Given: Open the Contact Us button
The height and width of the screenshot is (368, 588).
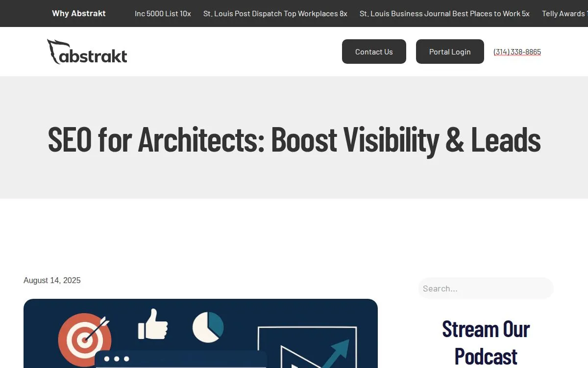Looking at the screenshot, I should (374, 52).
